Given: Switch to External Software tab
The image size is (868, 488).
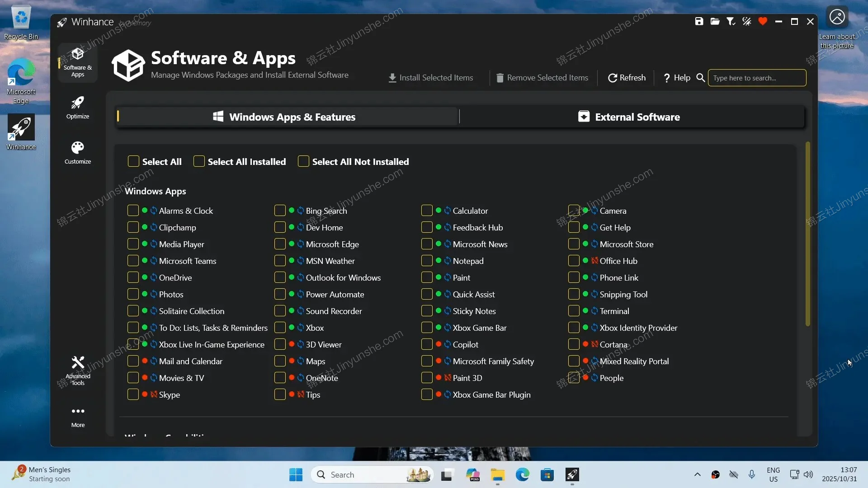Looking at the screenshot, I should (x=632, y=117).
